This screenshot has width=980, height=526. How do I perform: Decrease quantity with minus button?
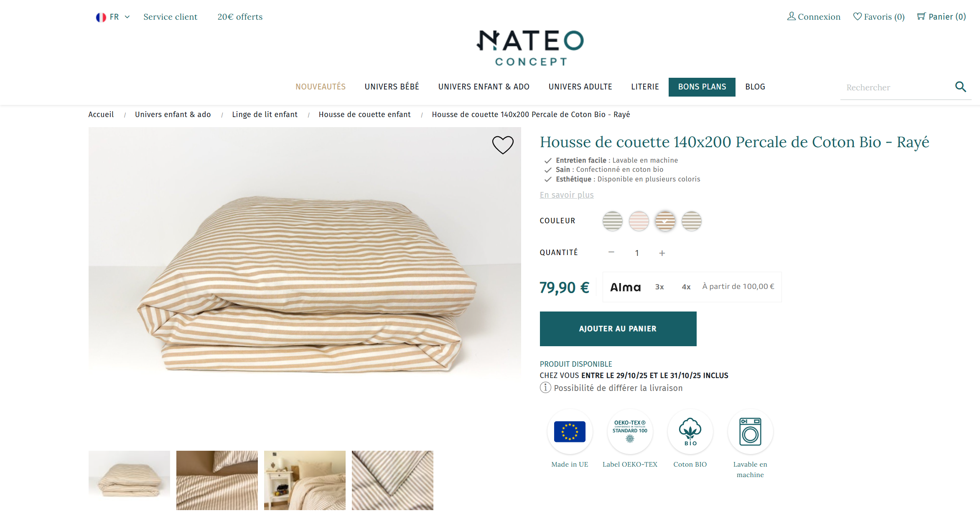point(611,252)
